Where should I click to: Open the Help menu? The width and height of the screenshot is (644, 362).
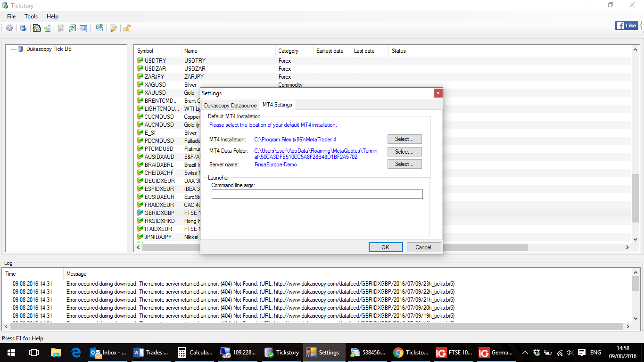(x=52, y=16)
